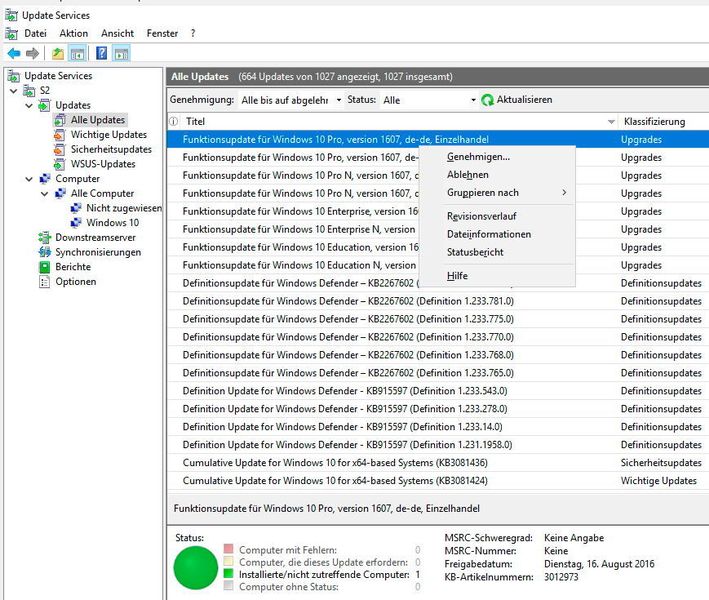Viewport: 709px width, 600px height.
Task: Select Definition 1.233.781.0 Defender update row
Action: (438, 301)
